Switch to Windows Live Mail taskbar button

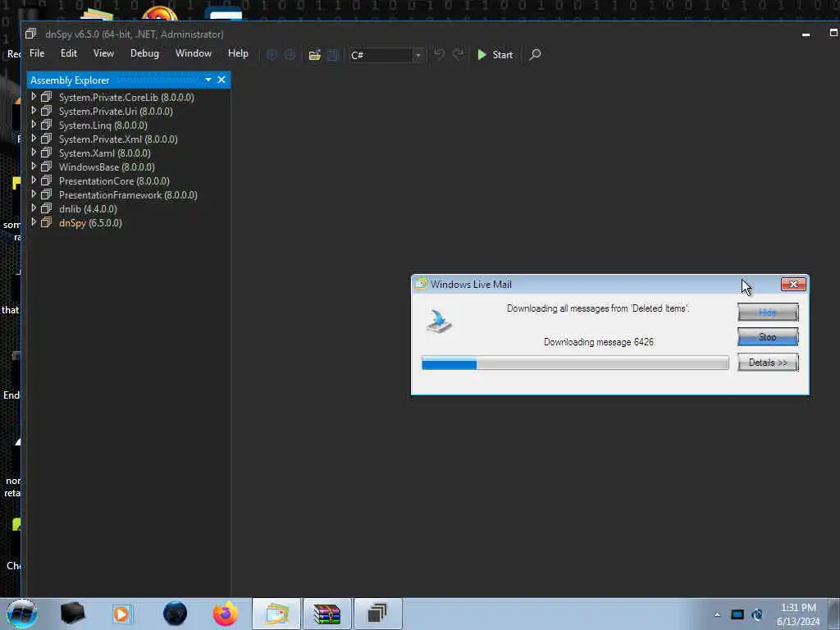[x=276, y=614]
